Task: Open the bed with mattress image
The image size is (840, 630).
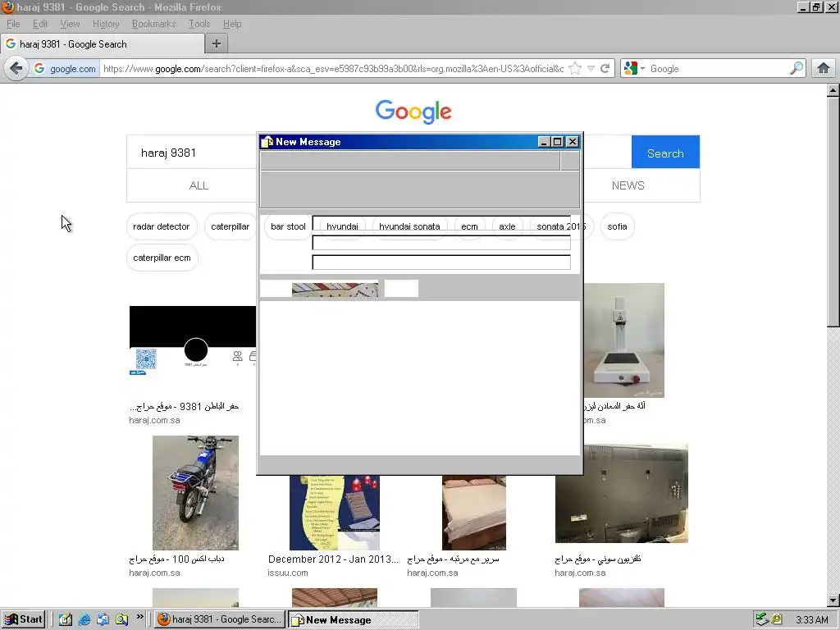Action: click(474, 512)
